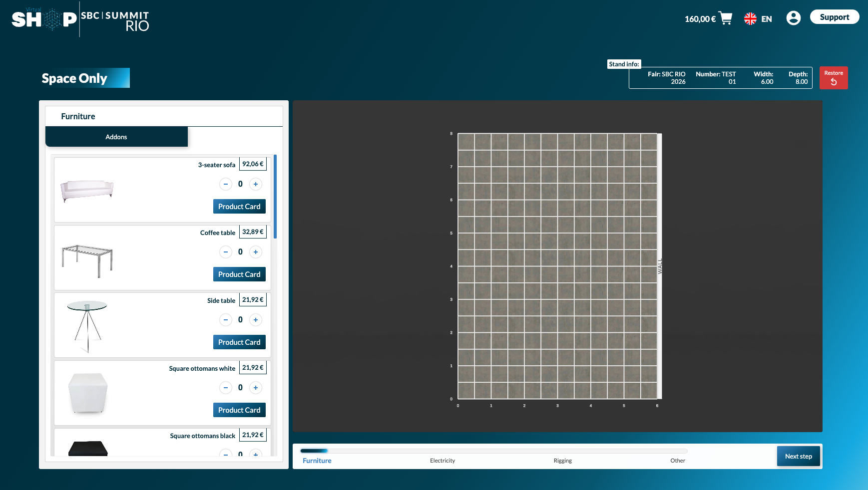Open the EN language selector
The height and width of the screenshot is (490, 868).
pos(766,19)
